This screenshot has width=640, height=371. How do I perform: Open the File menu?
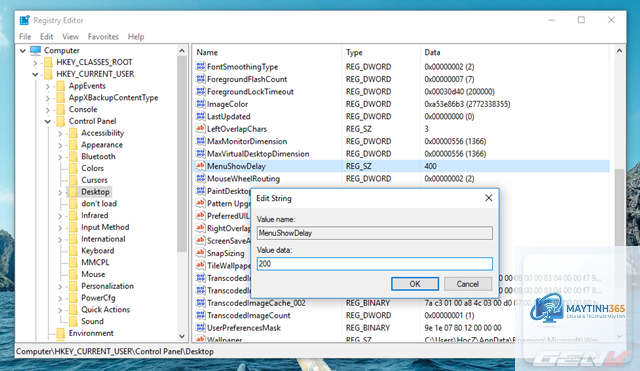(x=25, y=37)
